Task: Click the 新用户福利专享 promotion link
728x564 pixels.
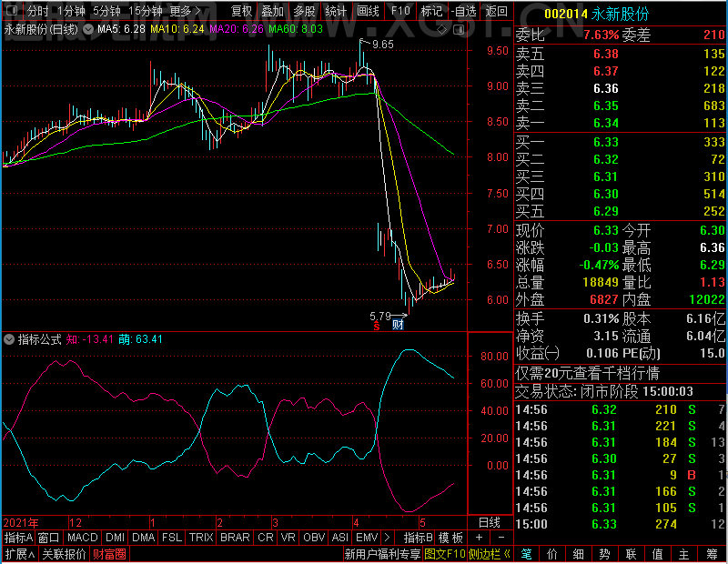Action: (x=382, y=554)
